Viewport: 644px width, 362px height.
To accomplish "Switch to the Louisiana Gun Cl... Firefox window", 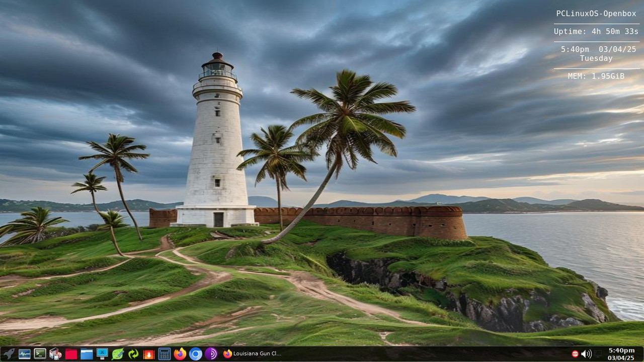I will tap(253, 354).
